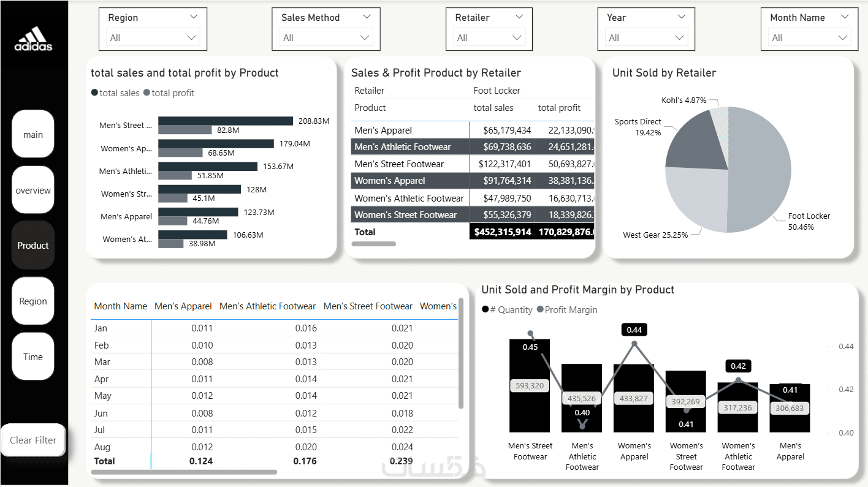Screen dimensions: 868x487
Task: Open the All dropdown under Sales Method
Action: tap(326, 38)
